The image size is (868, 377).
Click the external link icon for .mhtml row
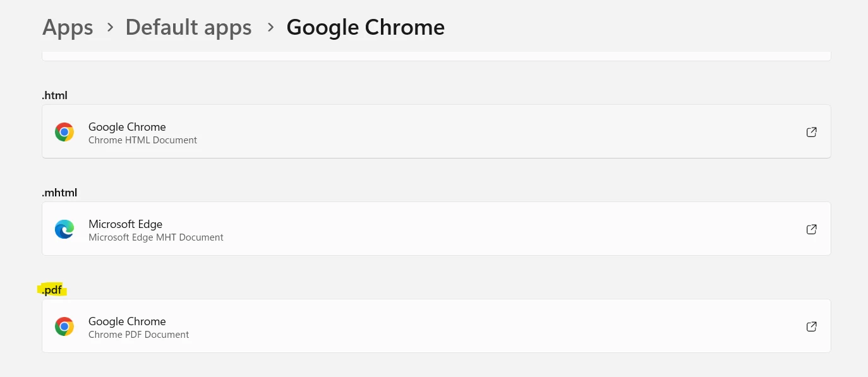point(811,229)
